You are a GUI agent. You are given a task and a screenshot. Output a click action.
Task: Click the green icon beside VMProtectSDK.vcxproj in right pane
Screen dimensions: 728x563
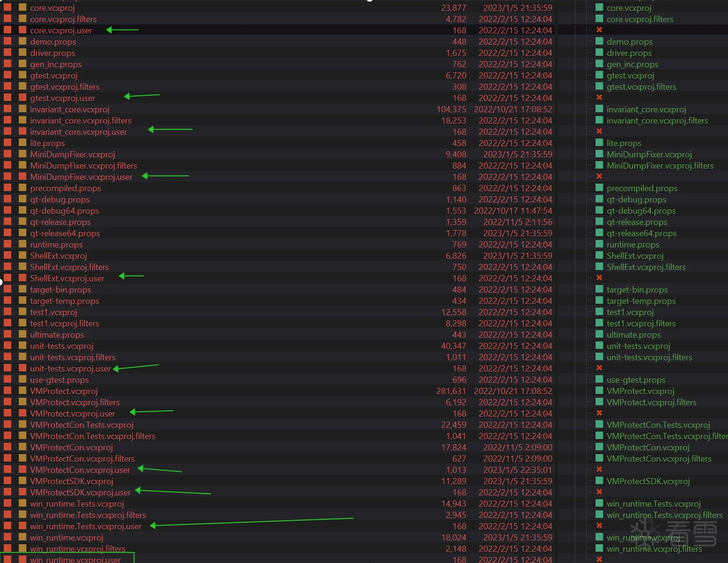point(599,481)
